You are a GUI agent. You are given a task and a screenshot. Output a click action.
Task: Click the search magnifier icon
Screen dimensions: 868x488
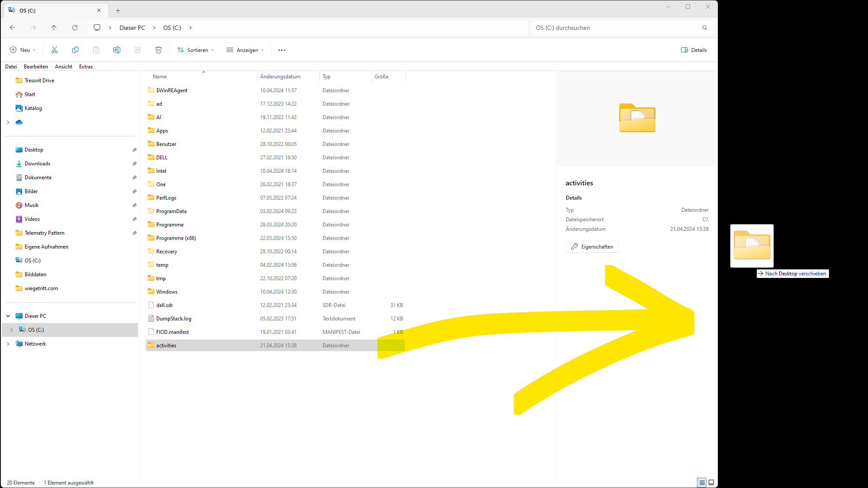click(705, 28)
